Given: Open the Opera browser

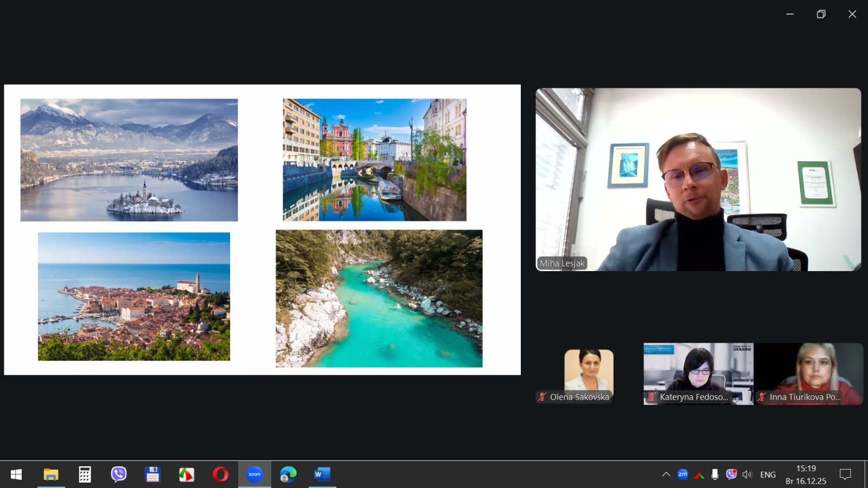Looking at the screenshot, I should coord(220,475).
